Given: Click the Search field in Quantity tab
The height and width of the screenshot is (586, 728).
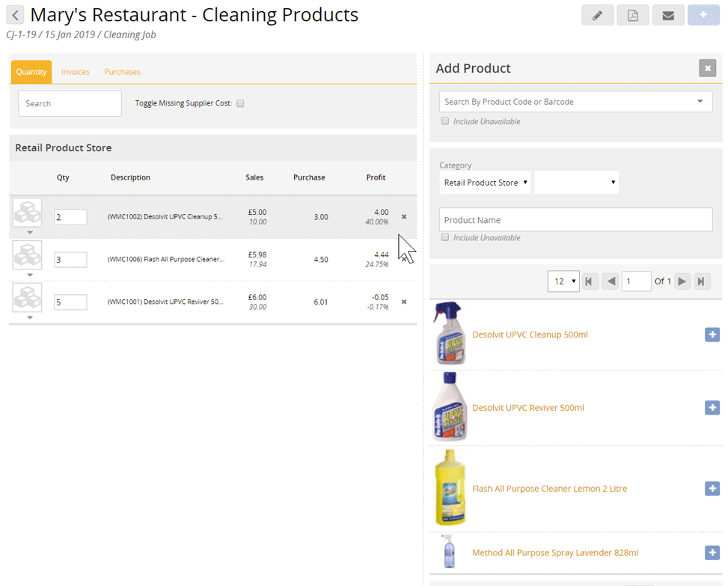Looking at the screenshot, I should [70, 103].
